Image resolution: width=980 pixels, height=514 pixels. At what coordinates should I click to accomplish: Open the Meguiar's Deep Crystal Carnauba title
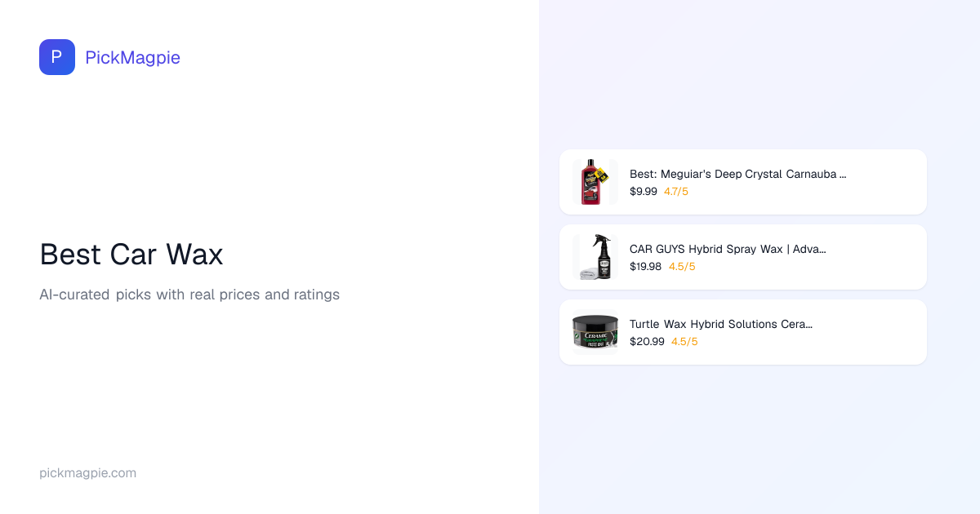tap(737, 174)
